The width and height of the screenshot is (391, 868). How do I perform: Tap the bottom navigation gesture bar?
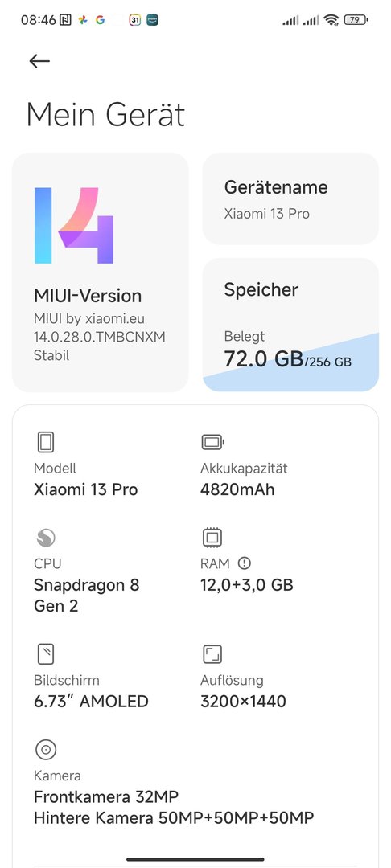(195, 859)
